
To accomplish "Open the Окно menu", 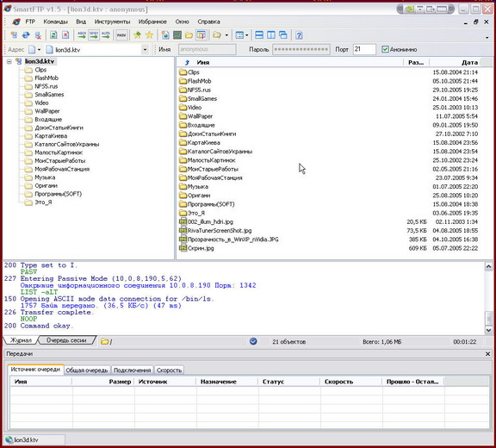I will 183,22.
